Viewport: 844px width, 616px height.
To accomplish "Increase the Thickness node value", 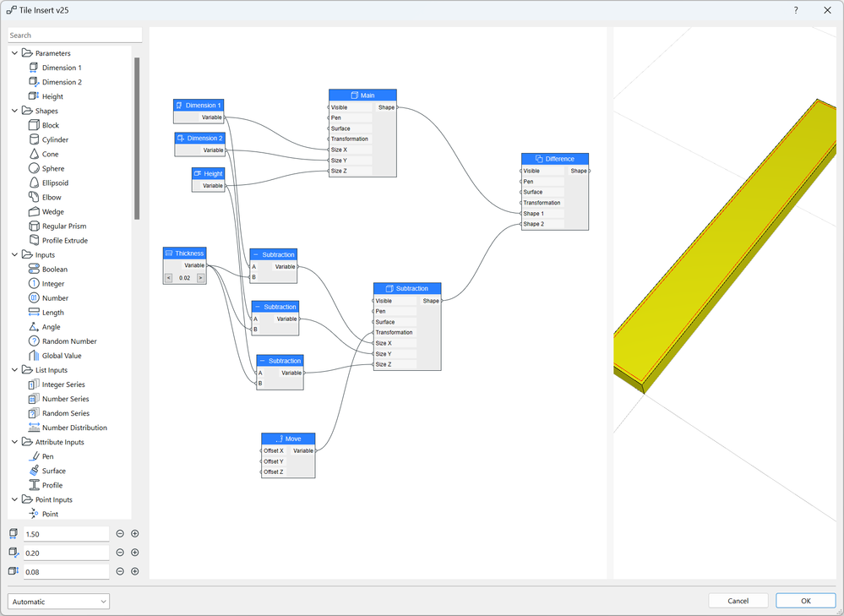I will pyautogui.click(x=201, y=278).
